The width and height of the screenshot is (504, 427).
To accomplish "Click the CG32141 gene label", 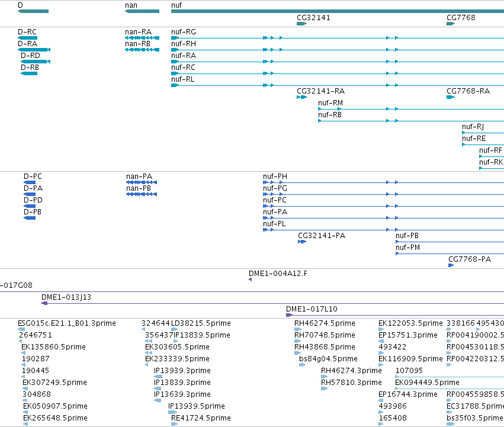I will 313,17.
